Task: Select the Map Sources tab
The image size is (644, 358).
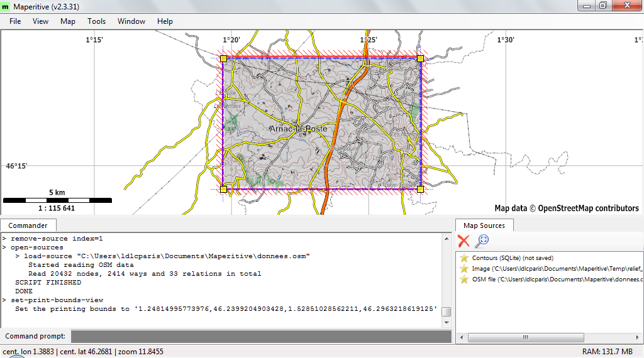Action: point(484,225)
